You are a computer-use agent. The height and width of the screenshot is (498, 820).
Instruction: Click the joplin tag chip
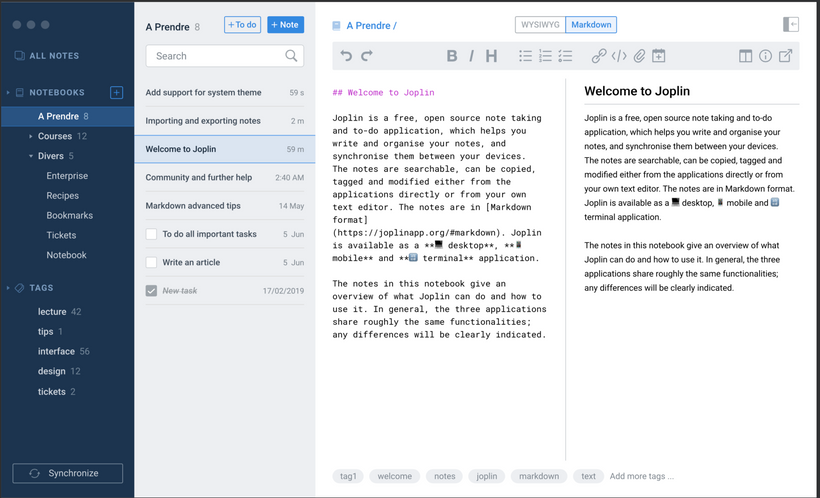pos(486,476)
